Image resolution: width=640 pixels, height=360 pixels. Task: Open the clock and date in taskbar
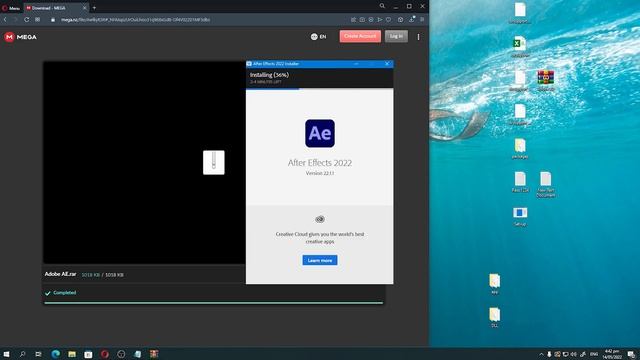(x=612, y=354)
